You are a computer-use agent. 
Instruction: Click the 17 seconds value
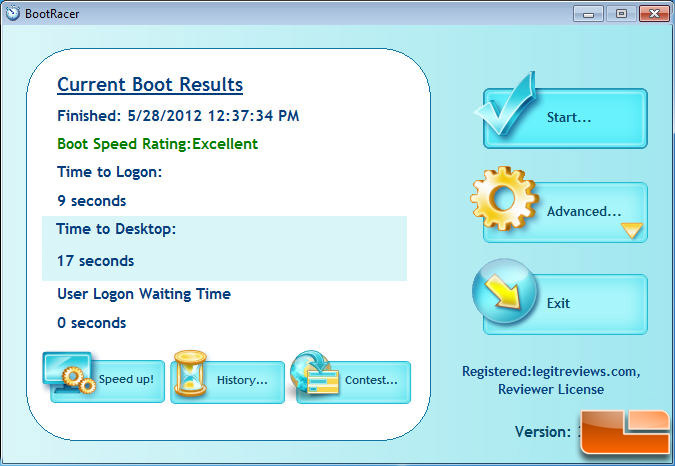pos(96,261)
